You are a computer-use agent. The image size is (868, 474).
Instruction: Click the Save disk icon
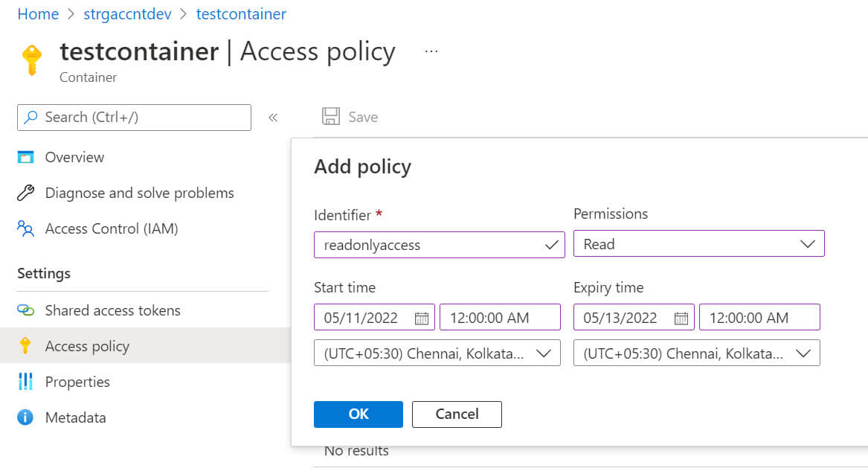330,117
